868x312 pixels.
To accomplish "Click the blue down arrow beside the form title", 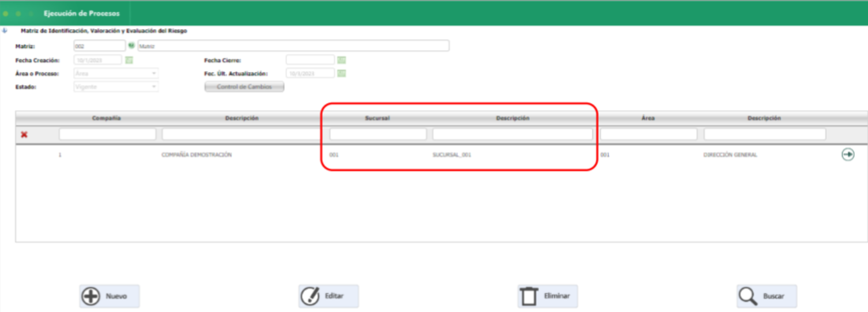I will click(x=5, y=31).
